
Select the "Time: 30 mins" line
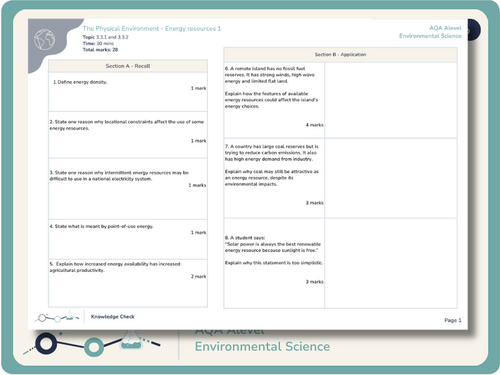click(98, 43)
